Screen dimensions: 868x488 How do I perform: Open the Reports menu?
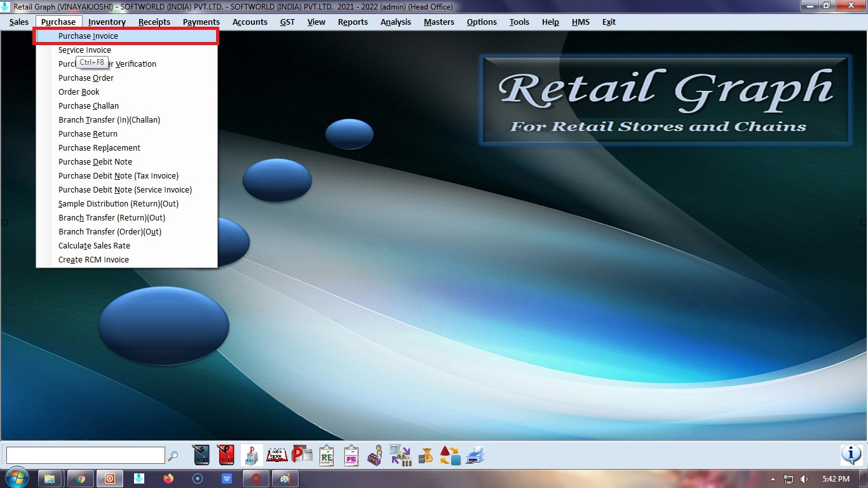(x=353, y=22)
